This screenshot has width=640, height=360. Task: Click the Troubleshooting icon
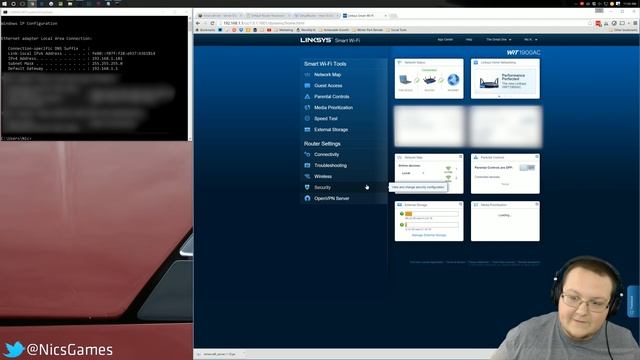point(307,166)
